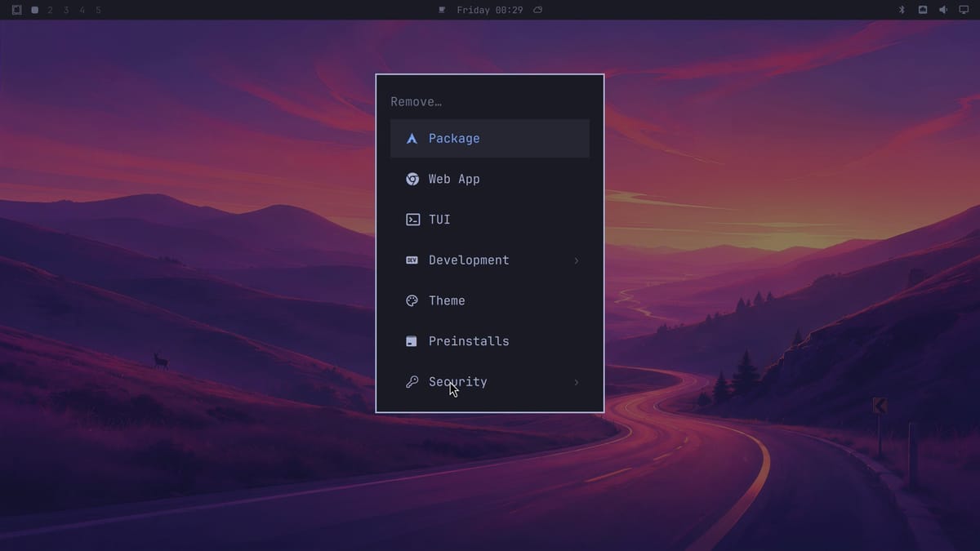Select the Package entry in Remove menu
Image resolution: width=980 pixels, height=551 pixels.
point(490,138)
